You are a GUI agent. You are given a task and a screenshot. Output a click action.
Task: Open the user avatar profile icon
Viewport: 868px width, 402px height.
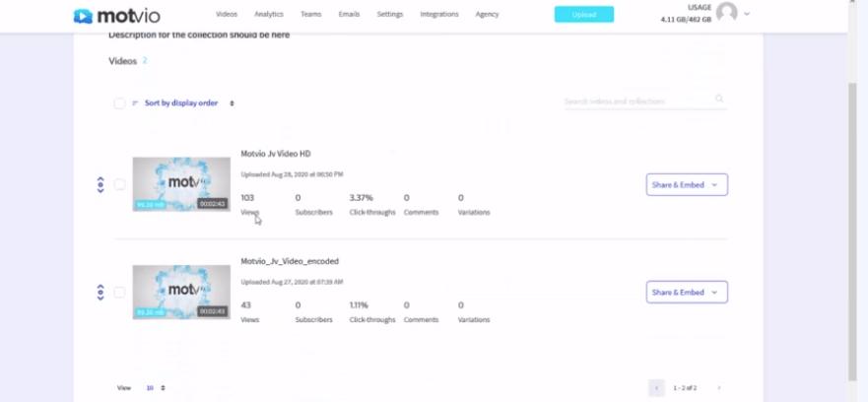(726, 12)
